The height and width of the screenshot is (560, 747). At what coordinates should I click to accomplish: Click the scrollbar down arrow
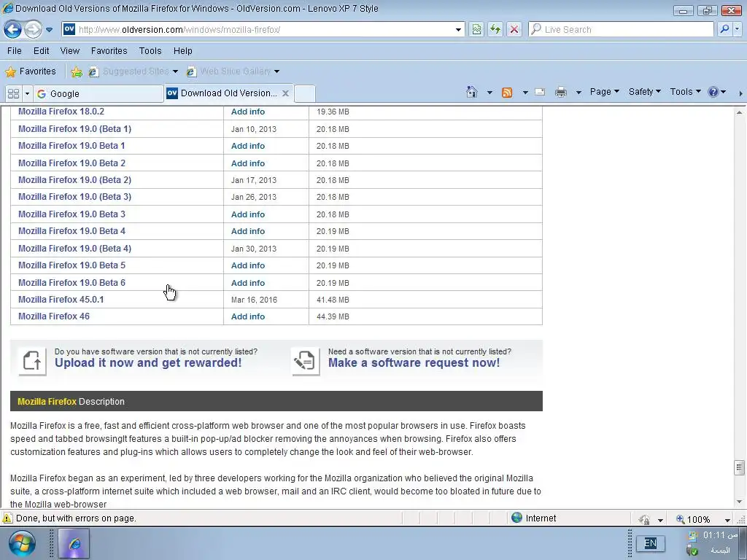[x=739, y=502]
